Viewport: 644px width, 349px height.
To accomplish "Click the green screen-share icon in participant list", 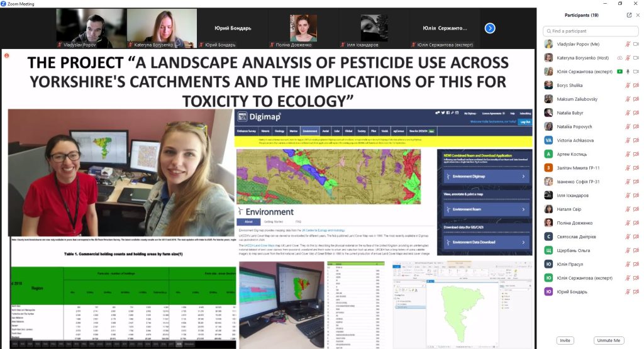I will [x=619, y=72].
